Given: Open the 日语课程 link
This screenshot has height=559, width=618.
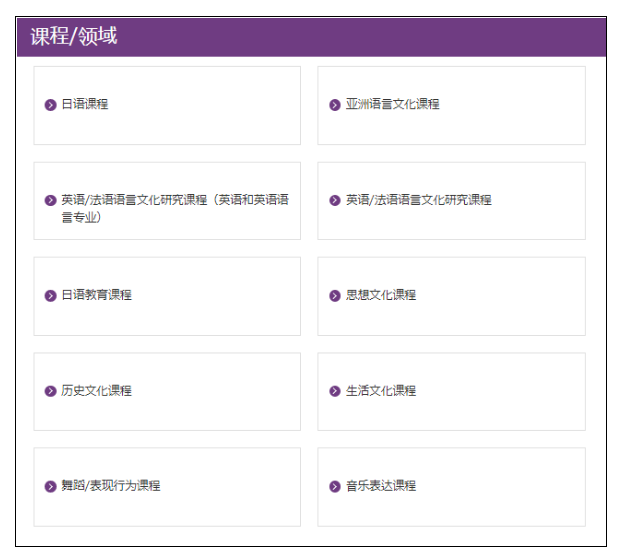Looking at the screenshot, I should 85,104.
